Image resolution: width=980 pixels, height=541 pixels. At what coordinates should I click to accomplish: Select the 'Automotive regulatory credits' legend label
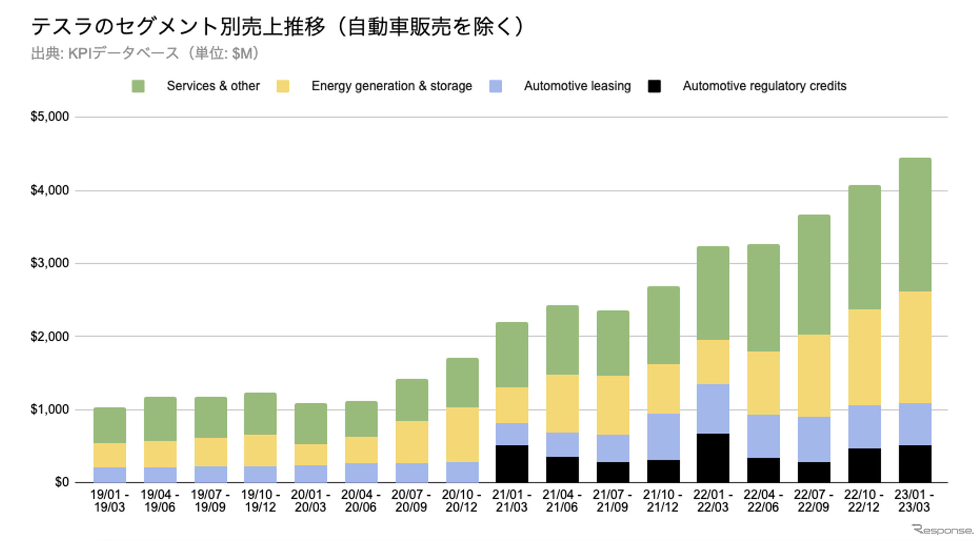[x=765, y=86]
